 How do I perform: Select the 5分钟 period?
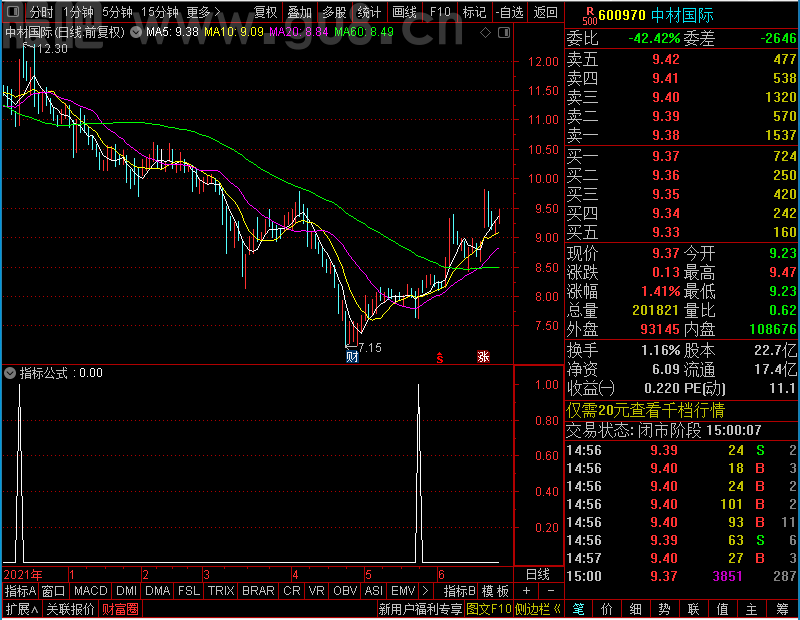coord(117,12)
